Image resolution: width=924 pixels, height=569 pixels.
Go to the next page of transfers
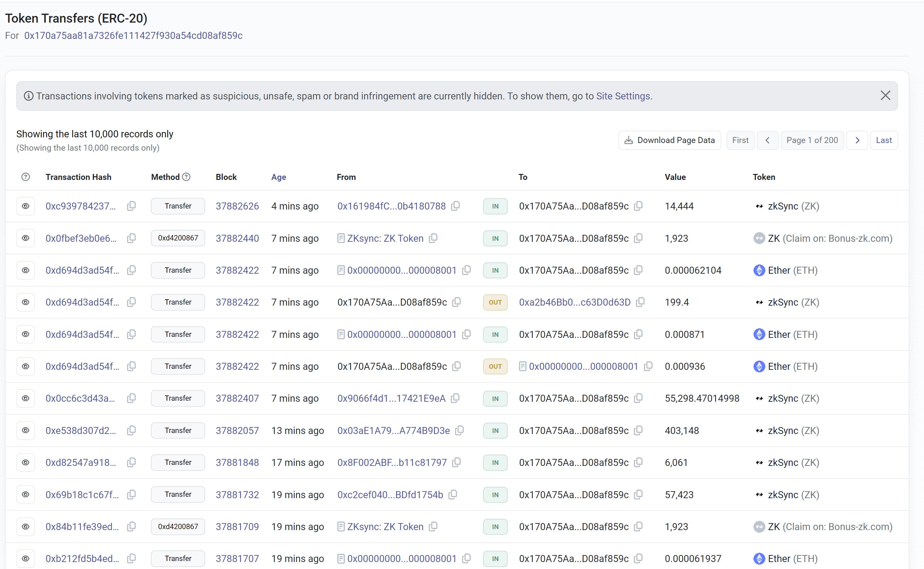pyautogui.click(x=857, y=140)
